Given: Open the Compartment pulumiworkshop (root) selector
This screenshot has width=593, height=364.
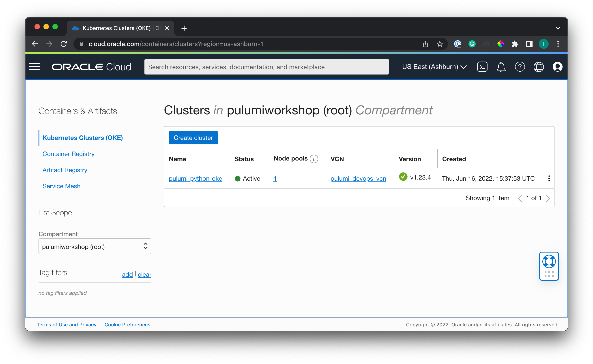Looking at the screenshot, I should 95,246.
